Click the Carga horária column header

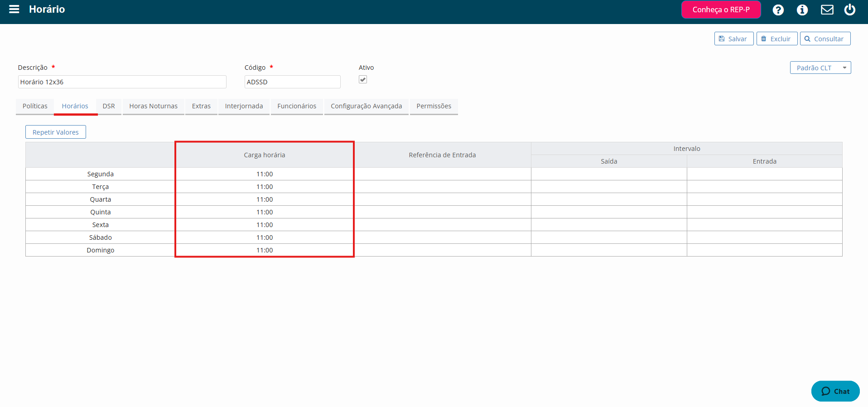[x=265, y=155]
